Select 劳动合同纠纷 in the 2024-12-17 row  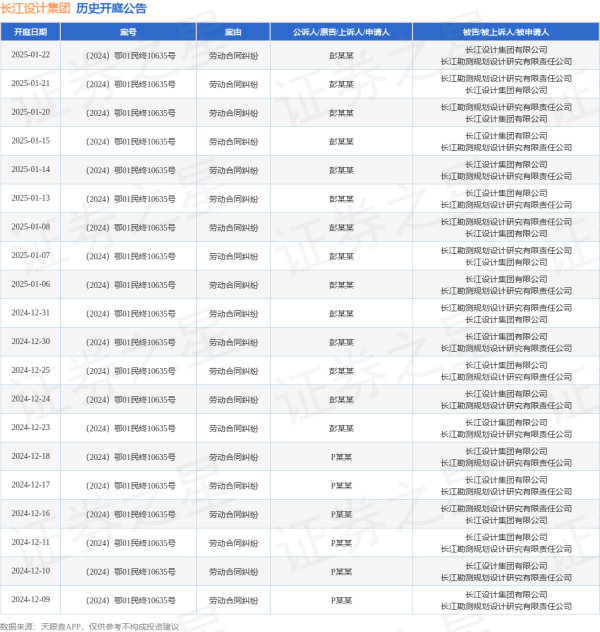coord(233,486)
